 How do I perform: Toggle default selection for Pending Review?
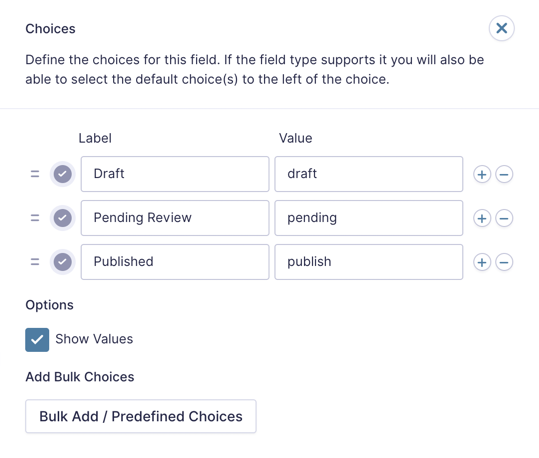63,218
